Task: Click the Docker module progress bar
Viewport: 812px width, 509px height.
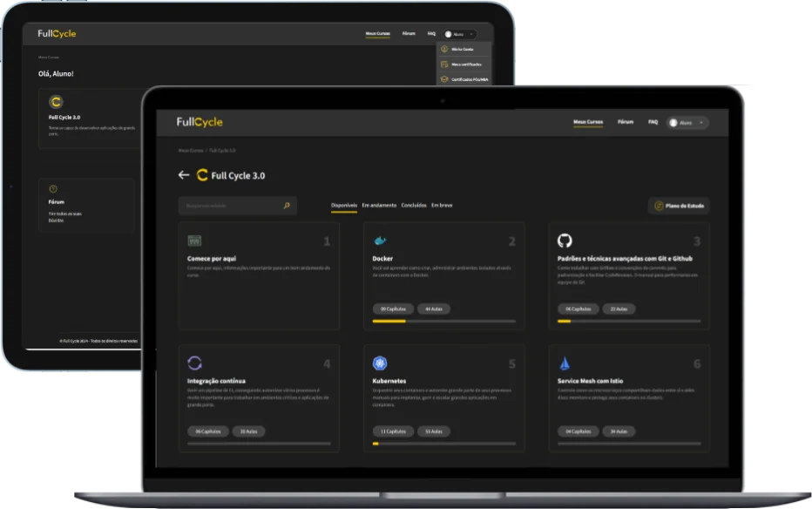Action: tap(443, 322)
